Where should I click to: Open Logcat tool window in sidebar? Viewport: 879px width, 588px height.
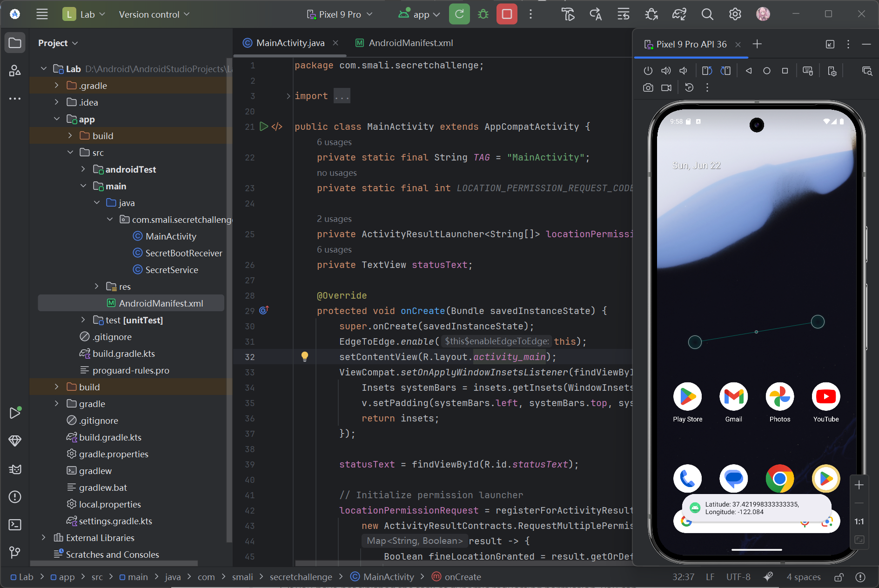(15, 469)
